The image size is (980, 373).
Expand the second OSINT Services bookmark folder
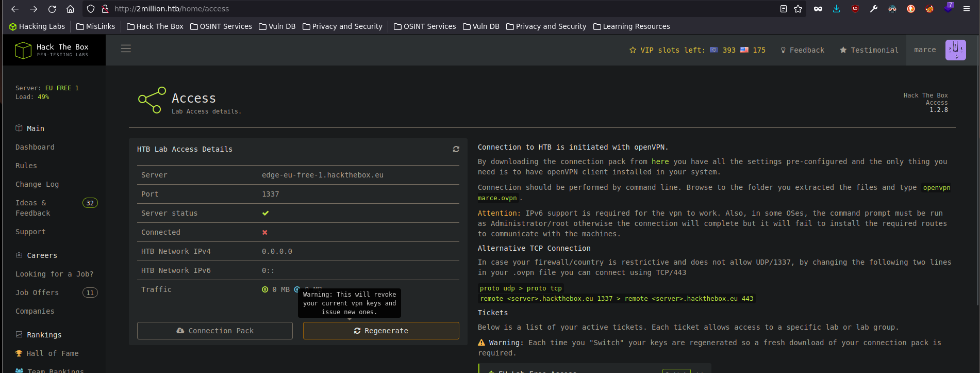point(425,26)
